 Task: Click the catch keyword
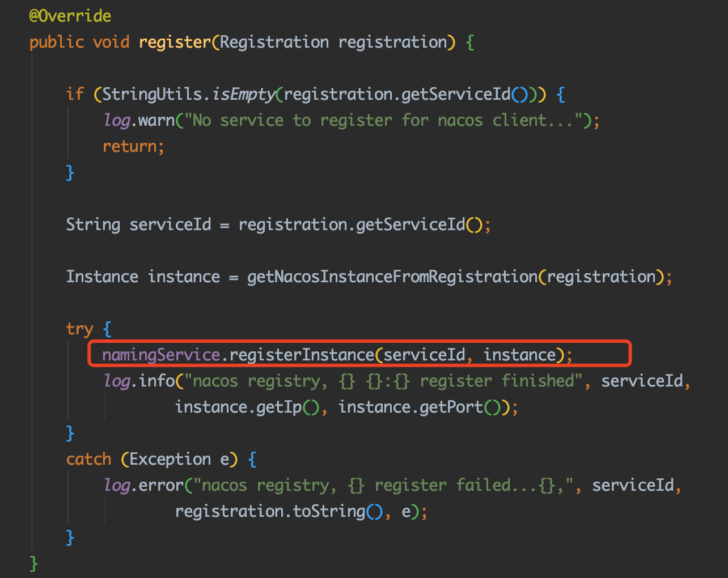(x=88, y=459)
